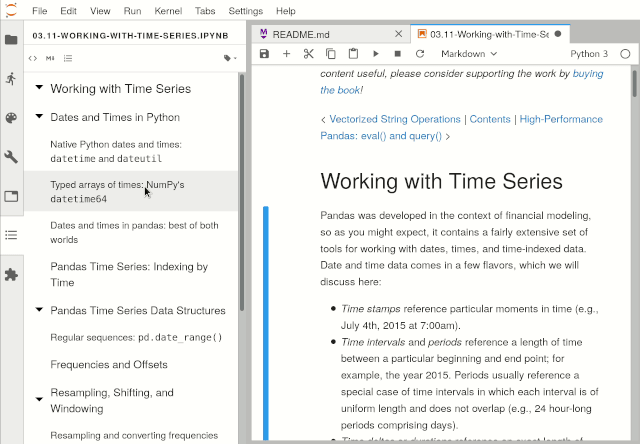Run the selected cell play icon

pyautogui.click(x=376, y=54)
